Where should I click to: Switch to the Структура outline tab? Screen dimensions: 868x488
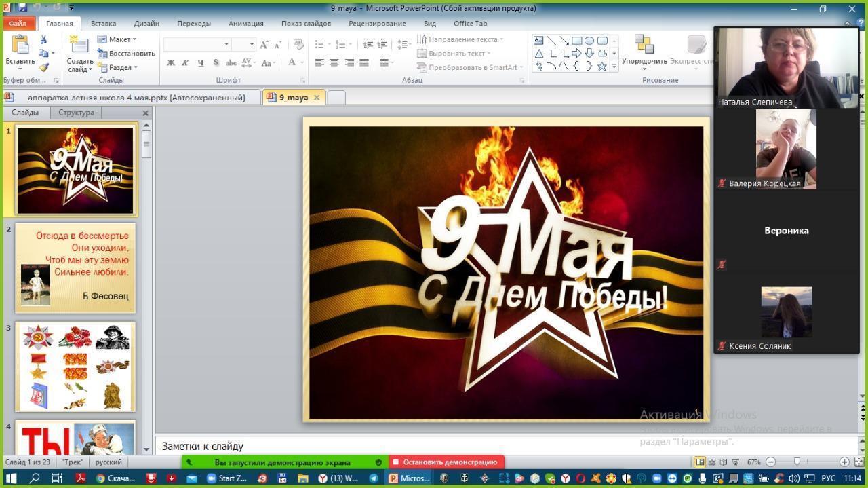(76, 113)
